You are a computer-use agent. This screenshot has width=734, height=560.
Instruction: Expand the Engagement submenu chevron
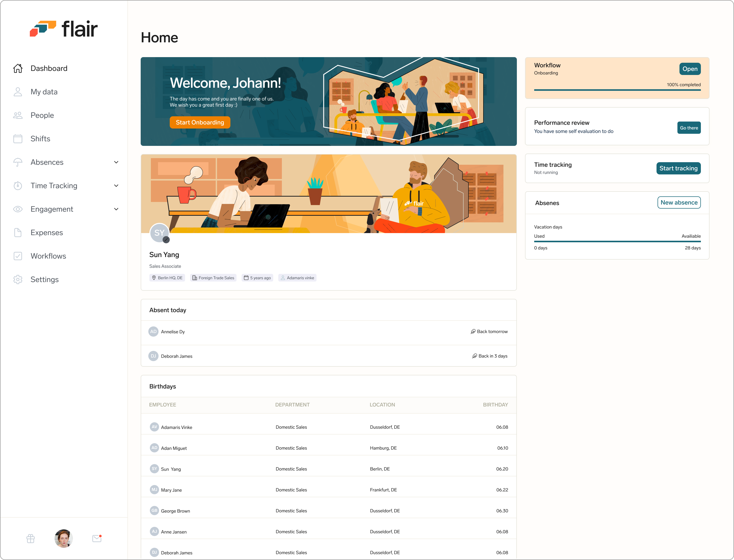point(116,209)
